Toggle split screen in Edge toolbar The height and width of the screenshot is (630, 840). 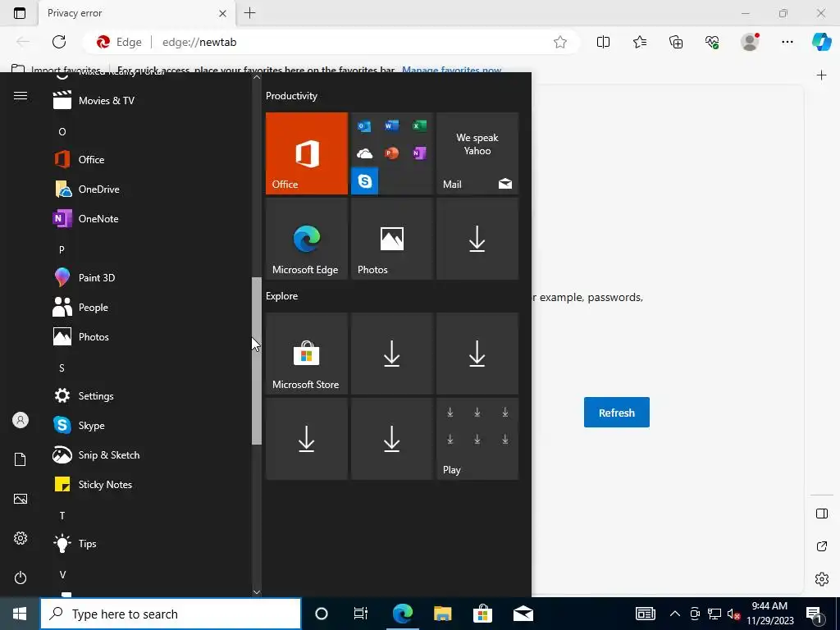(x=603, y=42)
